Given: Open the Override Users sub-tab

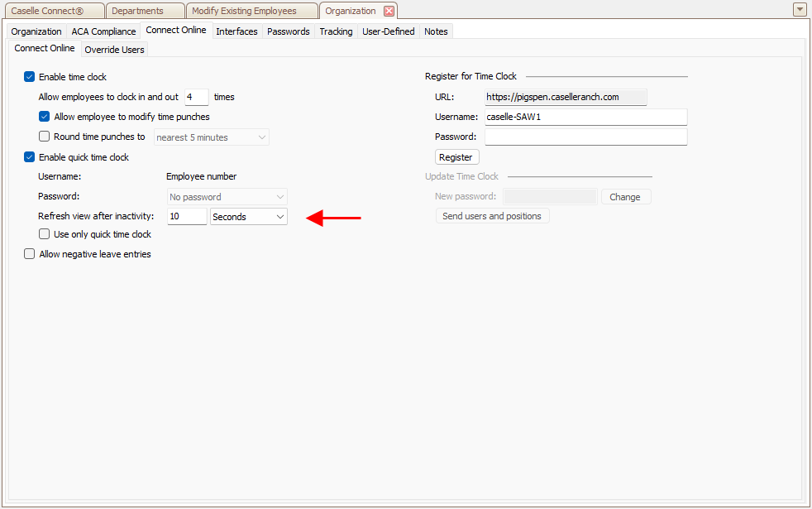Looking at the screenshot, I should [x=114, y=50].
